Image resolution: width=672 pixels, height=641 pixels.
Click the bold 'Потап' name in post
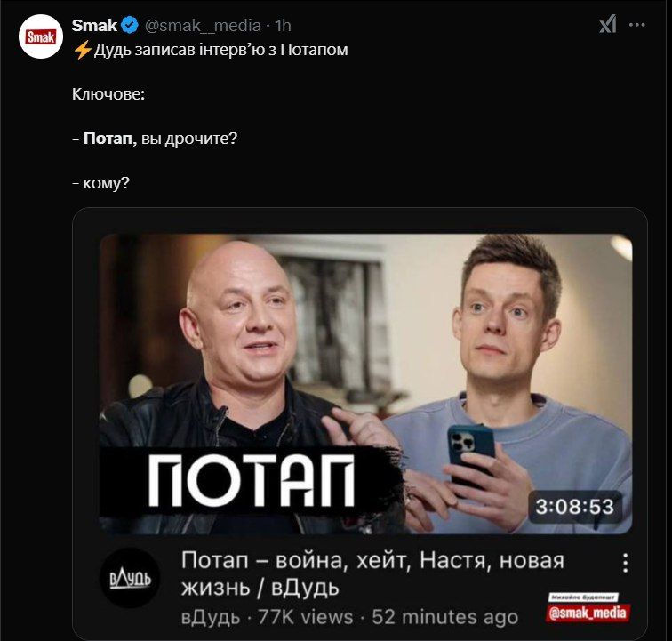(109, 139)
